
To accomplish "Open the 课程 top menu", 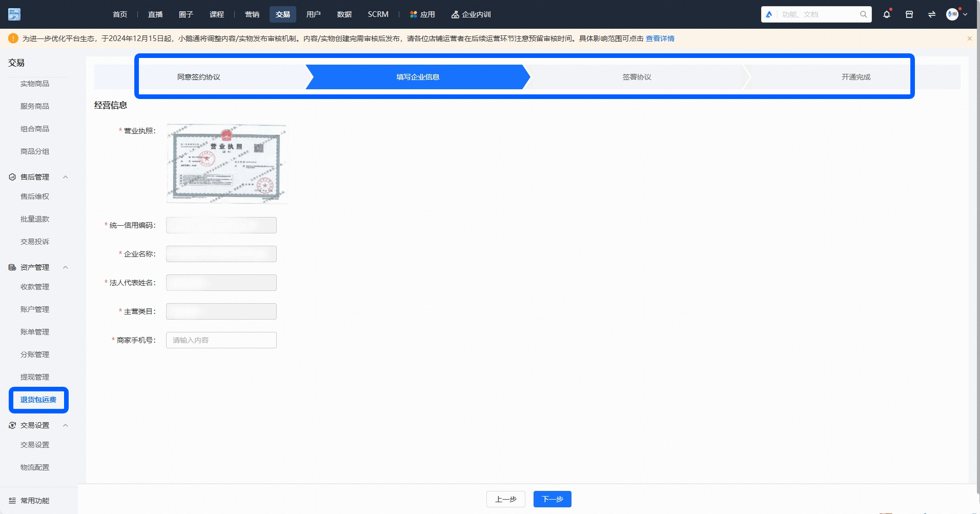I will coord(217,14).
